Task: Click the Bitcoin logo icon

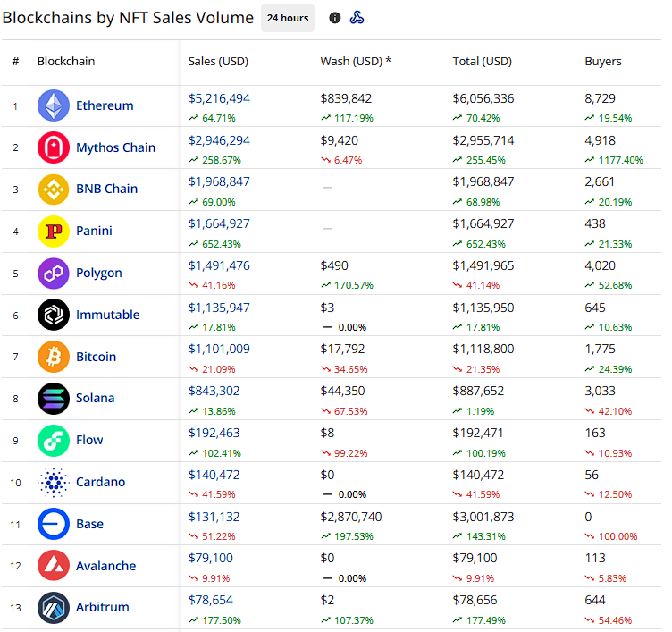Action: pos(54,357)
